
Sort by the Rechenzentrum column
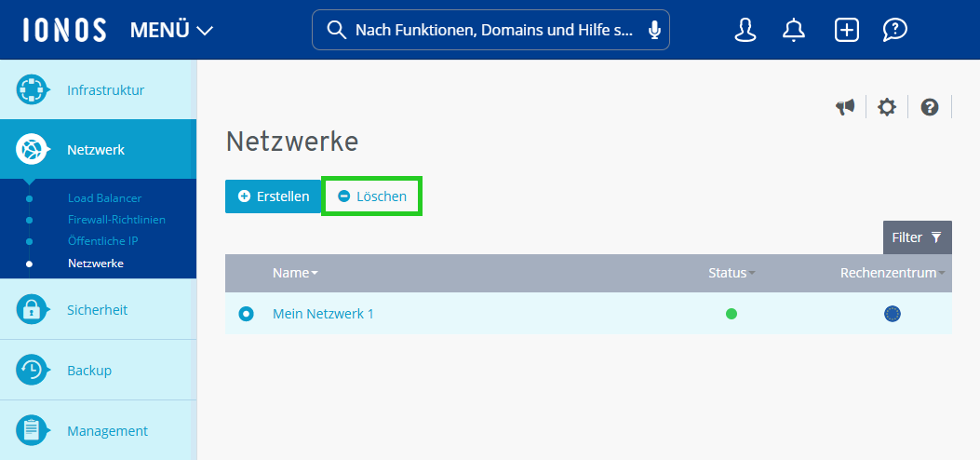(x=891, y=273)
